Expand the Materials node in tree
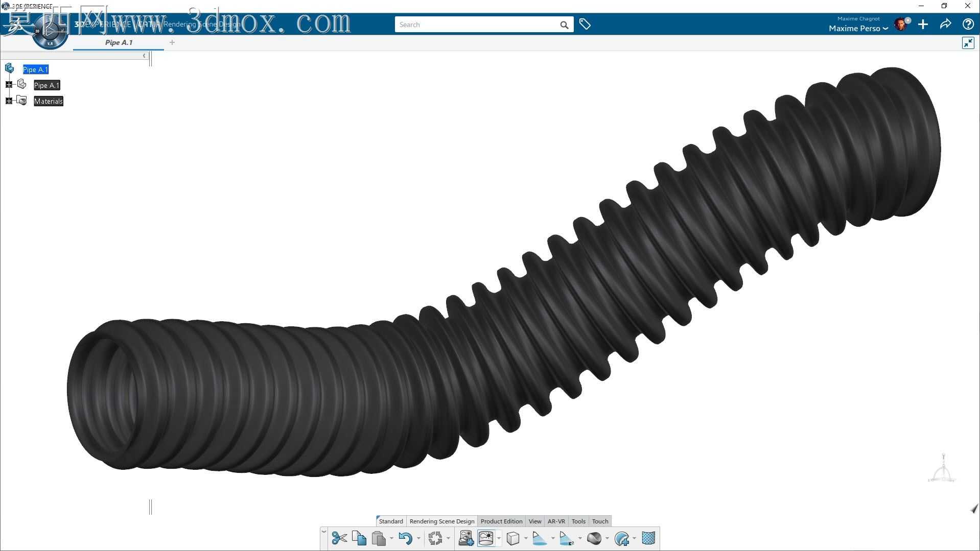 [9, 101]
